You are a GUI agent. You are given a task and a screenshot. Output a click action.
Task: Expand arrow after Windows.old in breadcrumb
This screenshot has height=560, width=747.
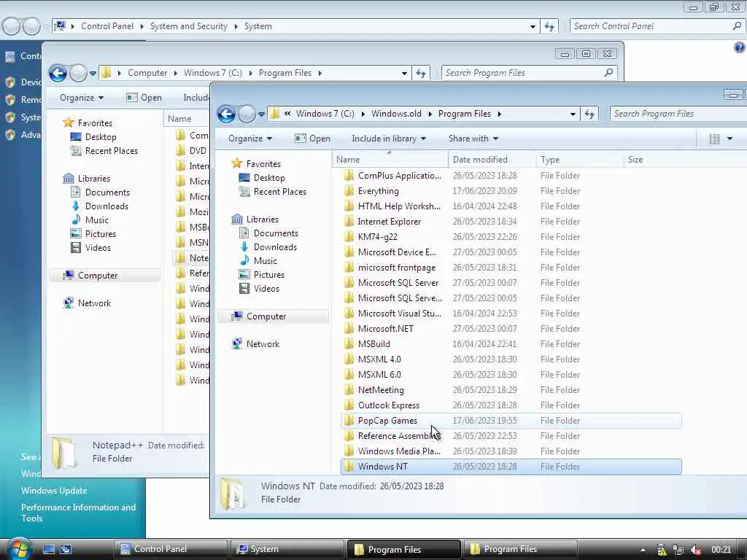pos(430,114)
